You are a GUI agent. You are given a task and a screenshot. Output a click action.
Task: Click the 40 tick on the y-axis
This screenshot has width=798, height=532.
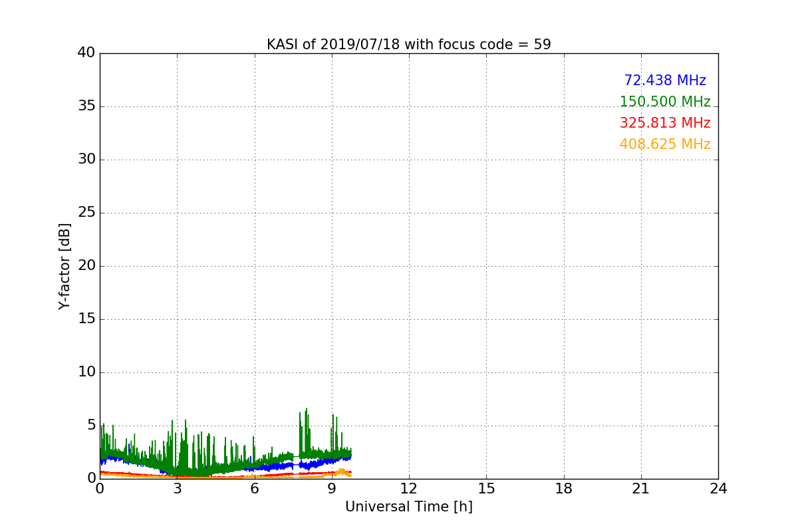click(86, 53)
